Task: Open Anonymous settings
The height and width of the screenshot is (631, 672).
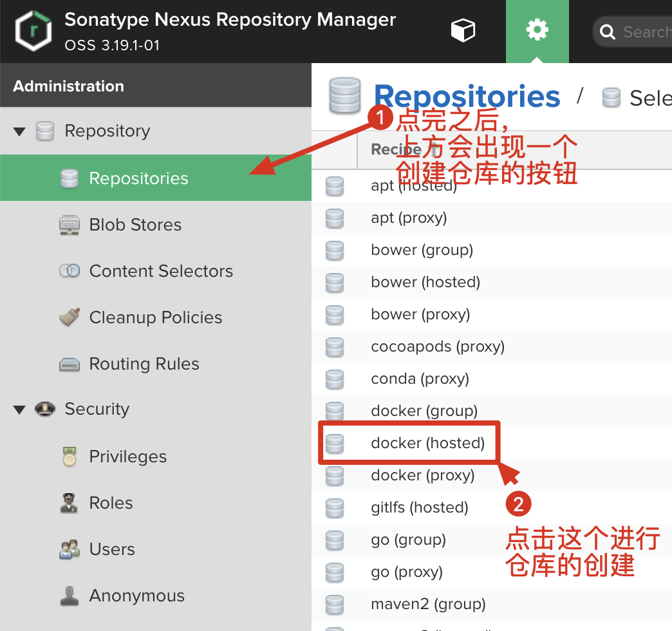Action: click(x=136, y=596)
